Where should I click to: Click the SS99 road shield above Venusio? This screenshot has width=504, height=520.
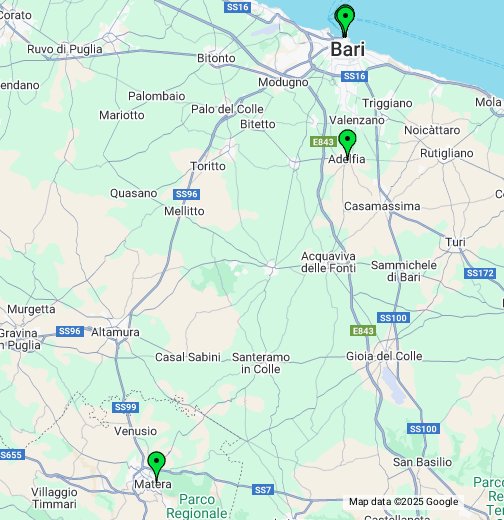pyautogui.click(x=125, y=407)
